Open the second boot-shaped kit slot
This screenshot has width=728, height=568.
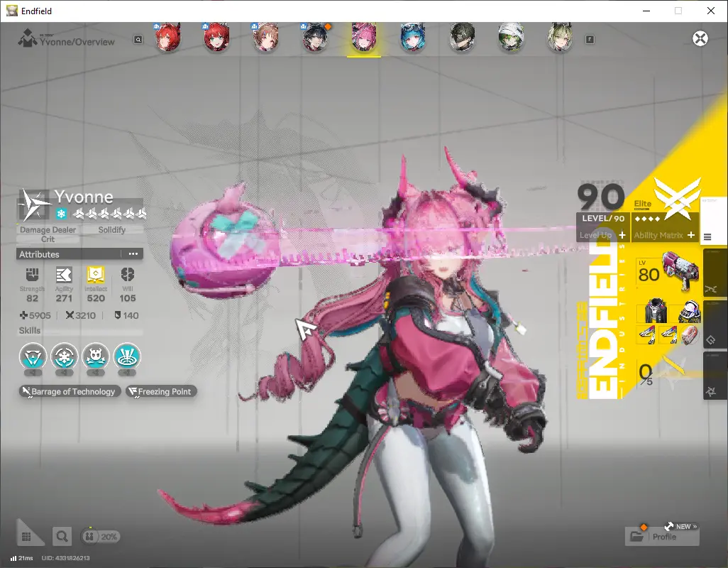tap(668, 335)
